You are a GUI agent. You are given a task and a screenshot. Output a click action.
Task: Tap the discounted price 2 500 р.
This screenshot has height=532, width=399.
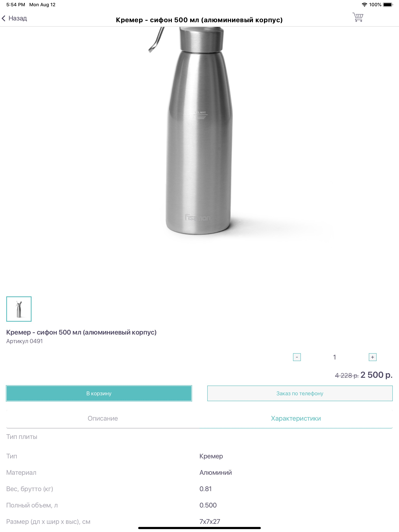click(x=376, y=375)
